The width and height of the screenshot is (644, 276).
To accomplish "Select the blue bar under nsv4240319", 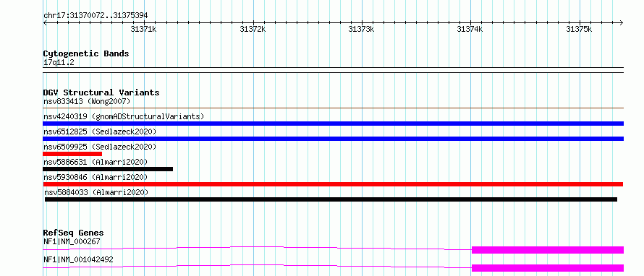I will tap(334, 124).
